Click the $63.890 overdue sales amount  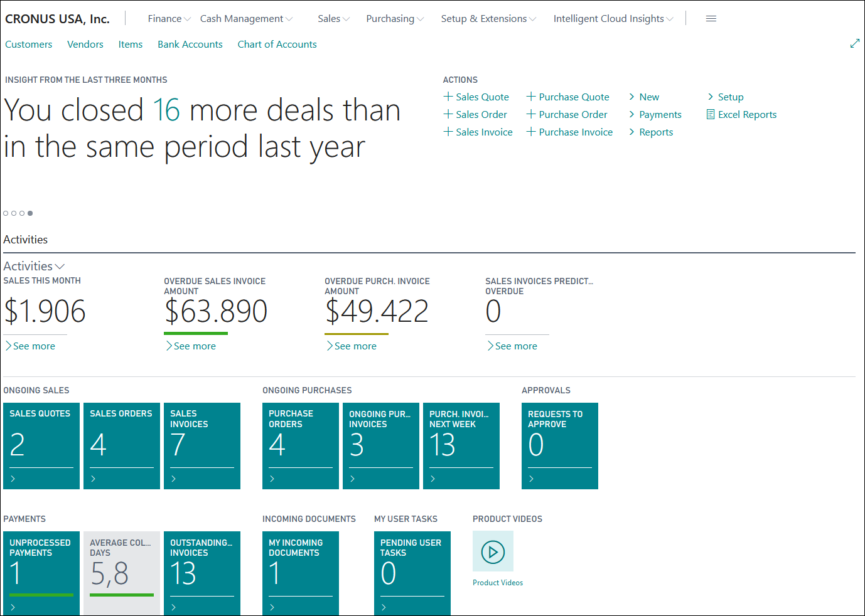(216, 311)
